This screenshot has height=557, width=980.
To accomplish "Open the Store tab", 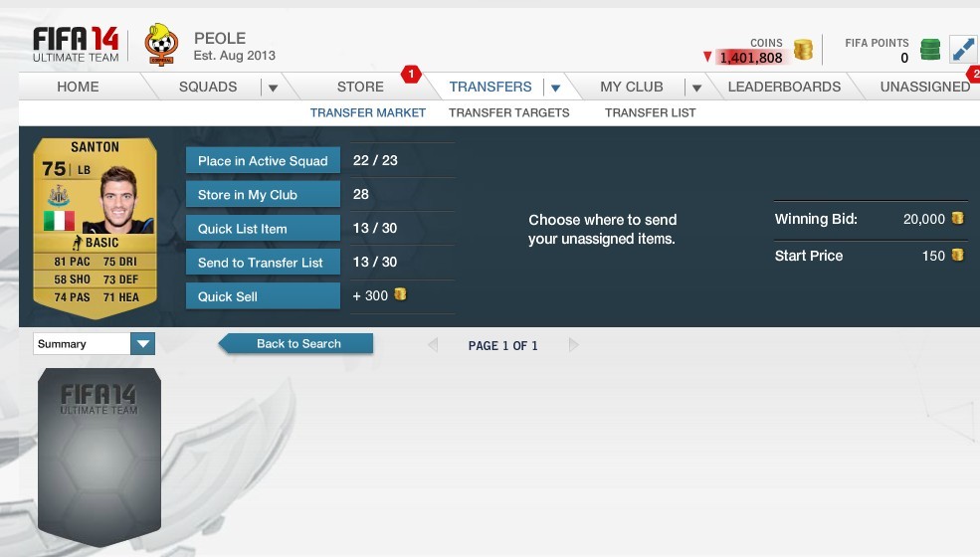I will pyautogui.click(x=360, y=87).
